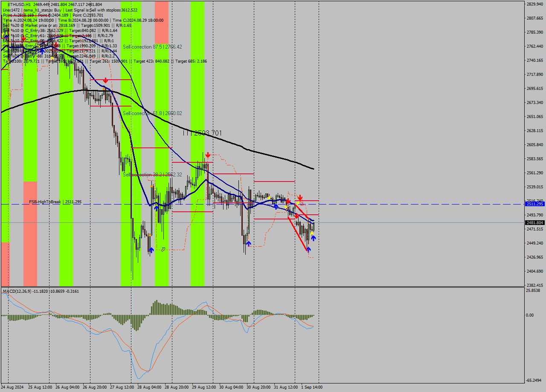
Task: Click the 1 Sep 14:00 label on the time axis
Action: point(311,388)
